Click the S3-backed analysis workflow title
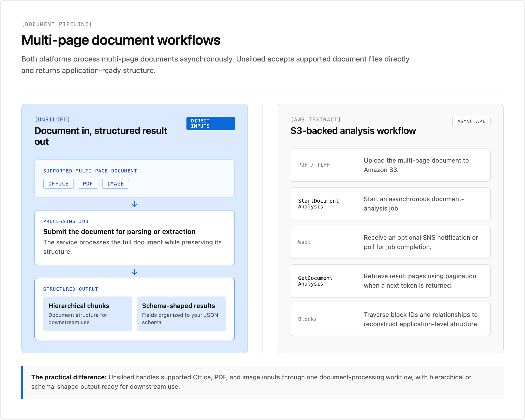 [353, 131]
